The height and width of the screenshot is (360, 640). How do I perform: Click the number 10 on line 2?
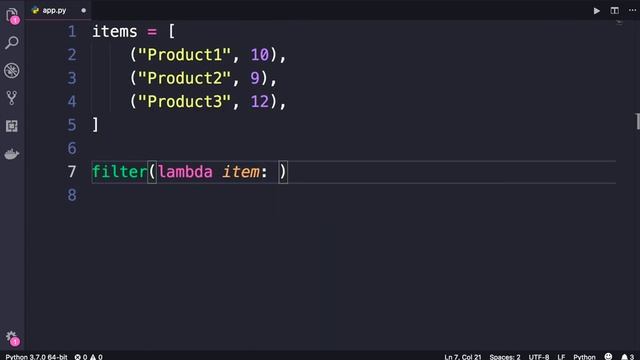pos(260,55)
